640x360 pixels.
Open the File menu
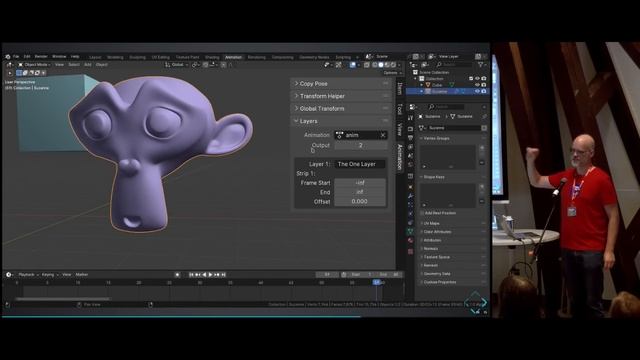click(16, 57)
